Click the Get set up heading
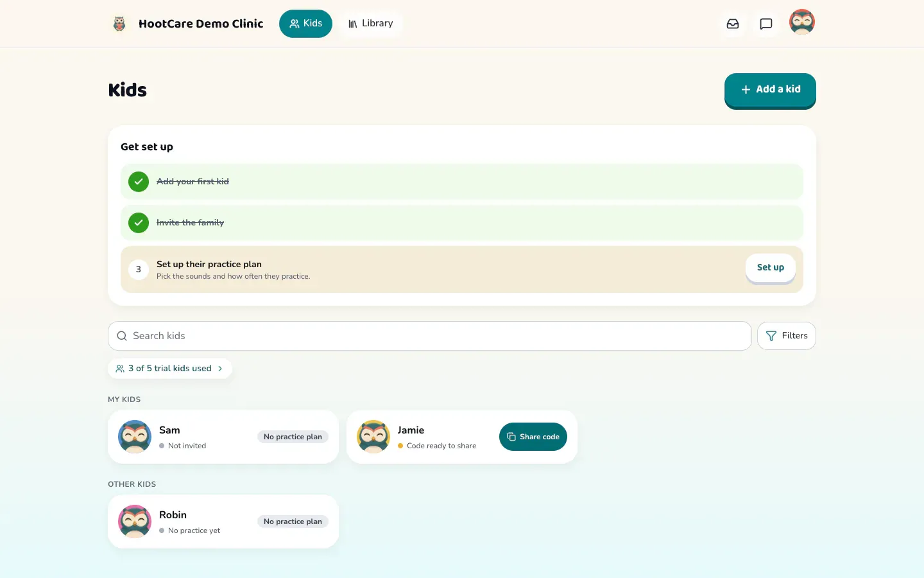This screenshot has height=578, width=924. tap(147, 147)
